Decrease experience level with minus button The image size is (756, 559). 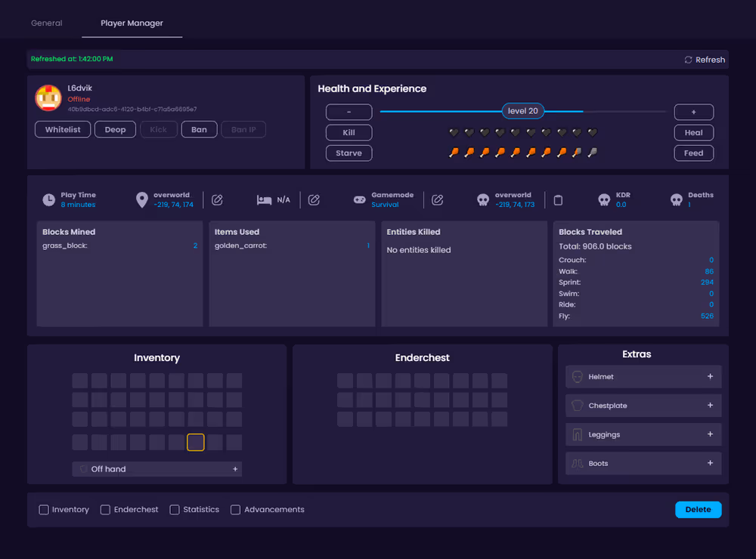point(349,112)
